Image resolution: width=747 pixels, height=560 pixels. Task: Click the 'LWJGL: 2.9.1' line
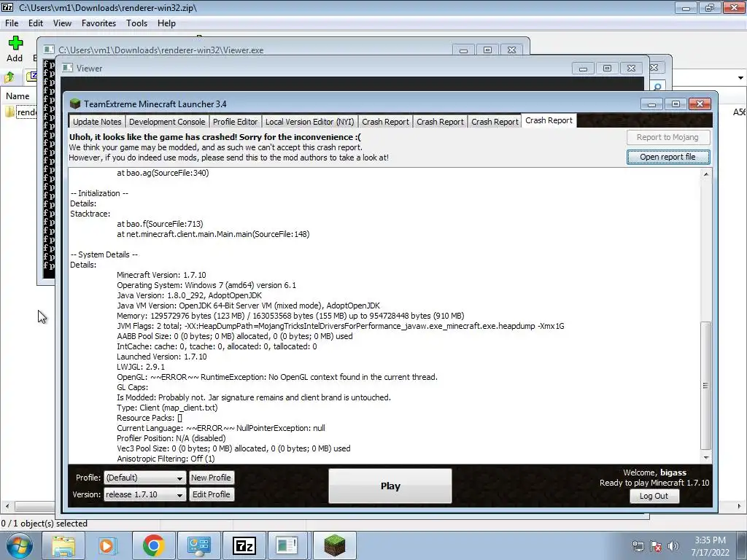click(141, 367)
